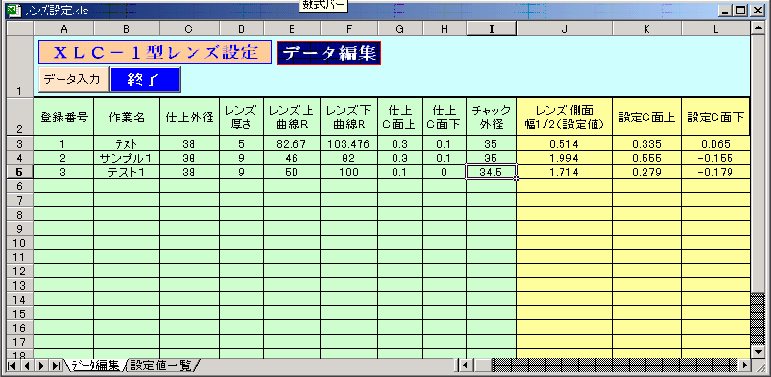This screenshot has width=771, height=377.
Task: Select the cell with value 1.994
Action: (564, 158)
